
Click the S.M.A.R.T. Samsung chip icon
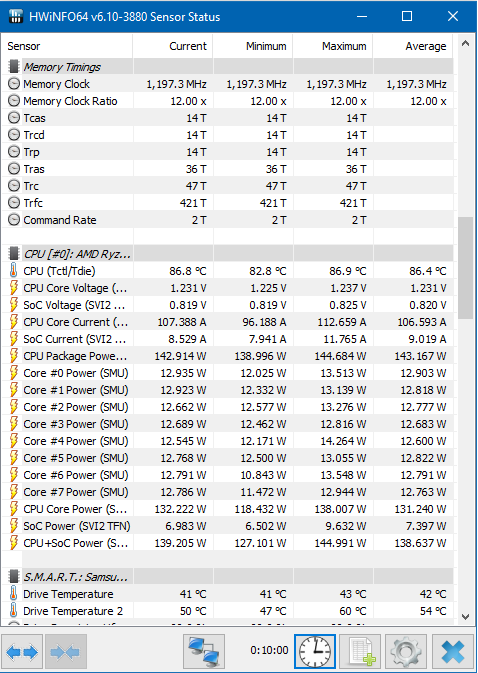coord(14,576)
